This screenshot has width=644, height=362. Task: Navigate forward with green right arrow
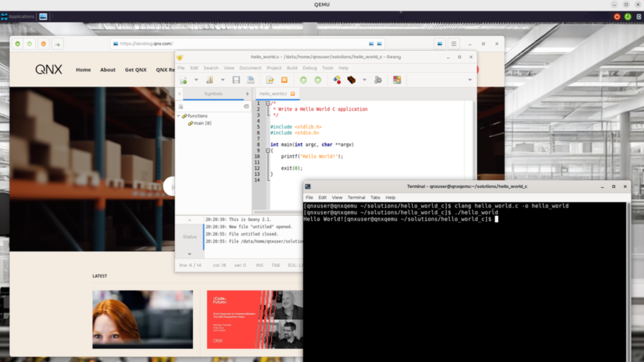318,80
